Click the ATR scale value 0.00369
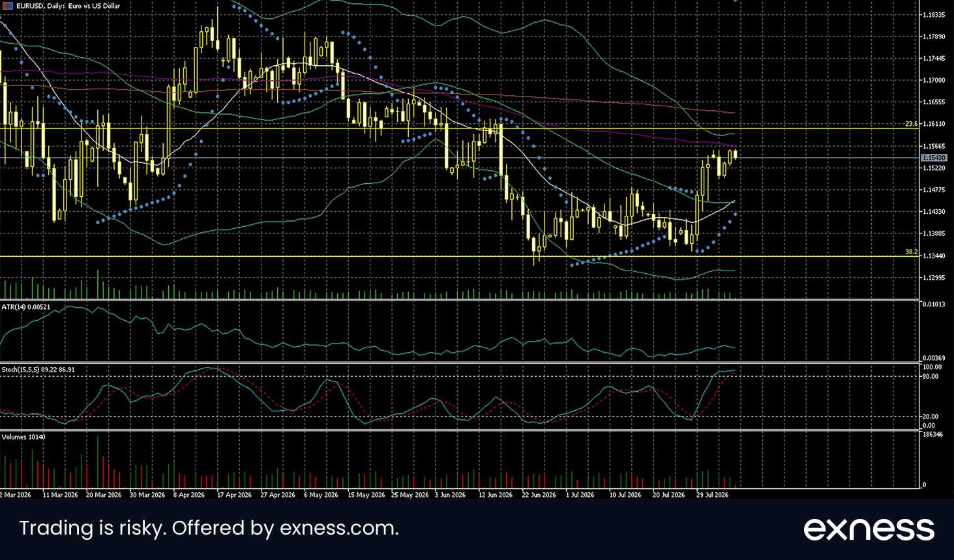Image resolution: width=954 pixels, height=560 pixels. (934, 358)
